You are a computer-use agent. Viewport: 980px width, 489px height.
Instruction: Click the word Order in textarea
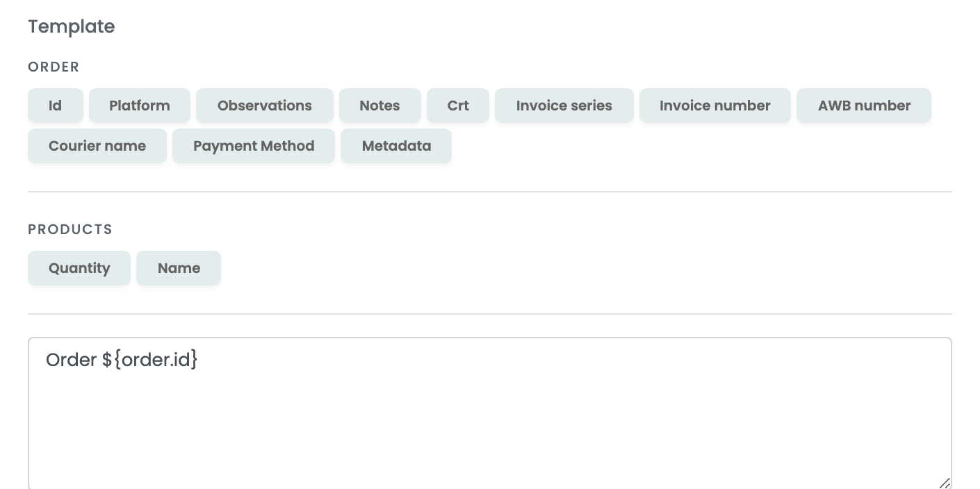click(x=72, y=360)
